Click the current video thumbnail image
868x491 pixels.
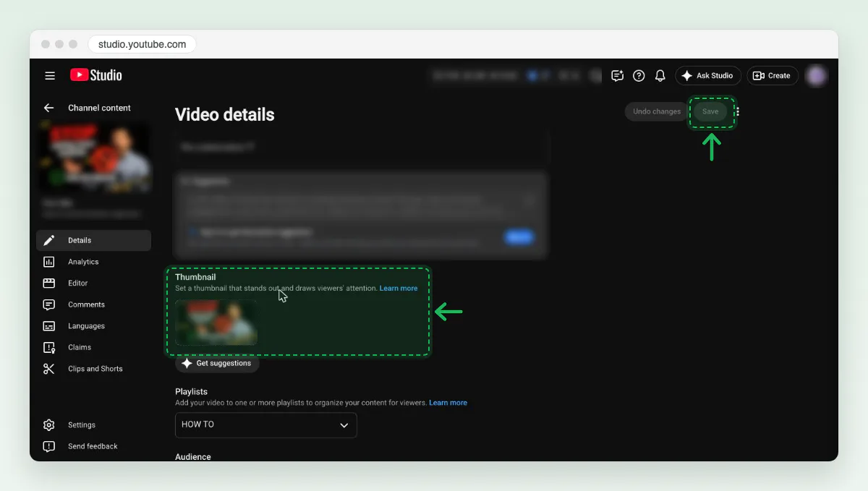coord(216,322)
